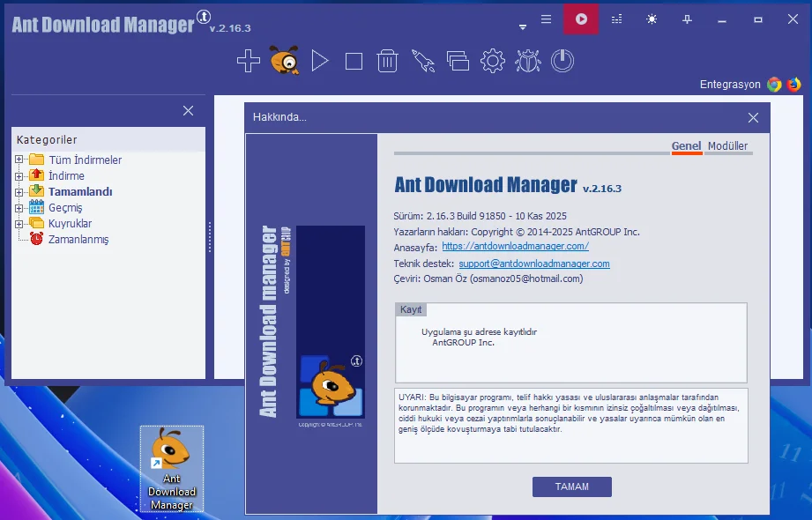Select the Kuyruklar category
Viewport: 812px width, 520px height.
(70, 224)
